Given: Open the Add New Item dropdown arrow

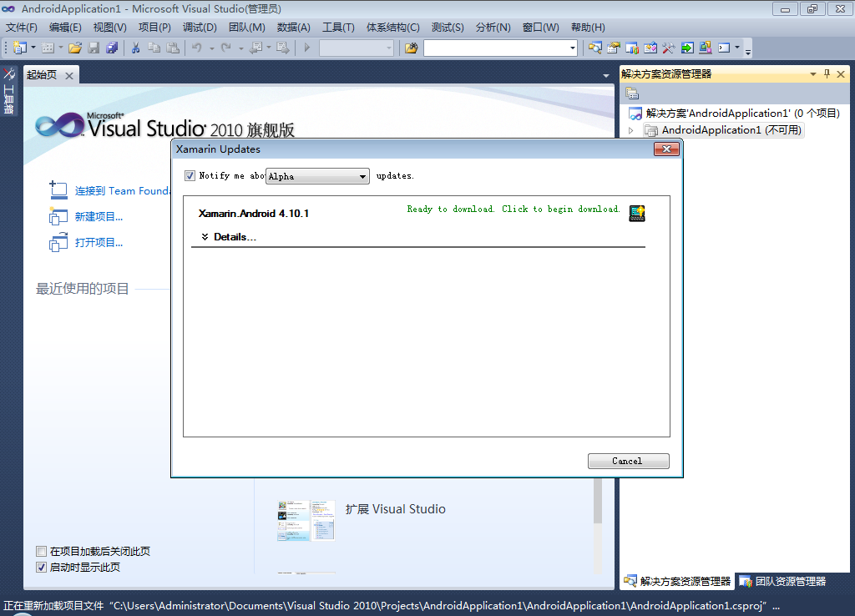Looking at the screenshot, I should pos(60,48).
